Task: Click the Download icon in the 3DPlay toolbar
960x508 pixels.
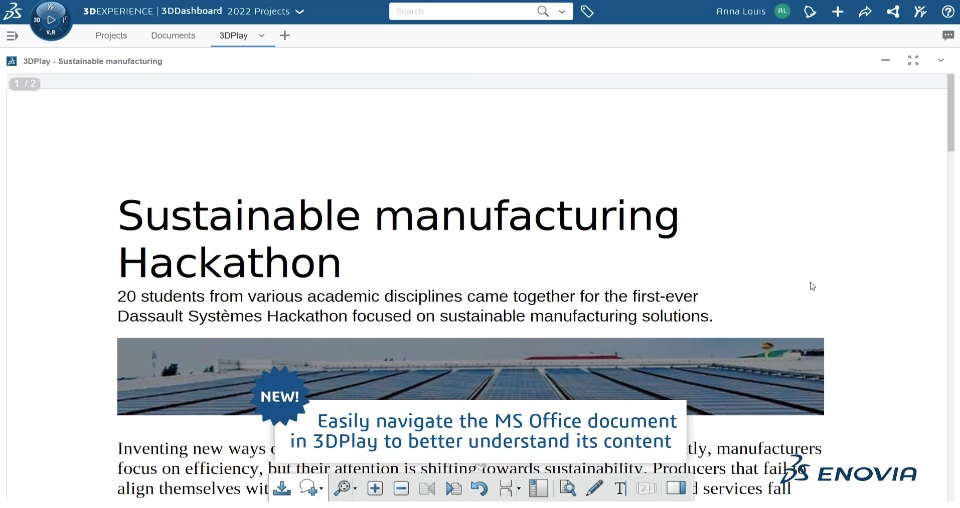Action: point(282,488)
